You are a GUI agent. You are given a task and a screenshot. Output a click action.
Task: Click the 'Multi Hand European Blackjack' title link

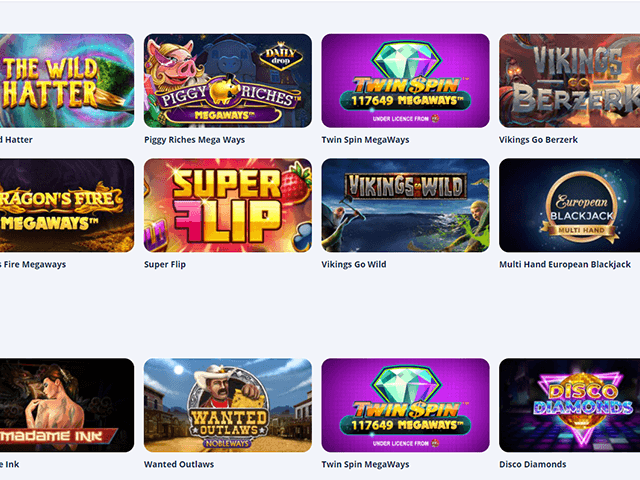[x=565, y=264]
